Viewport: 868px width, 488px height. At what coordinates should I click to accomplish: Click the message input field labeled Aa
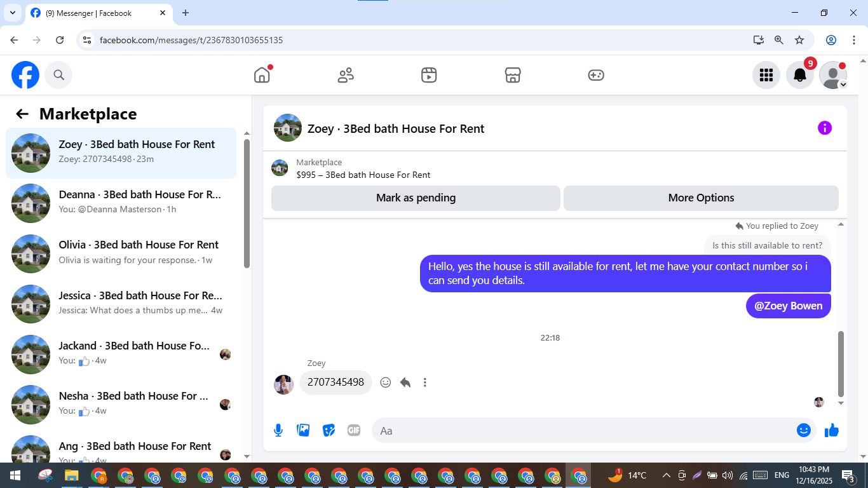[582, 431]
